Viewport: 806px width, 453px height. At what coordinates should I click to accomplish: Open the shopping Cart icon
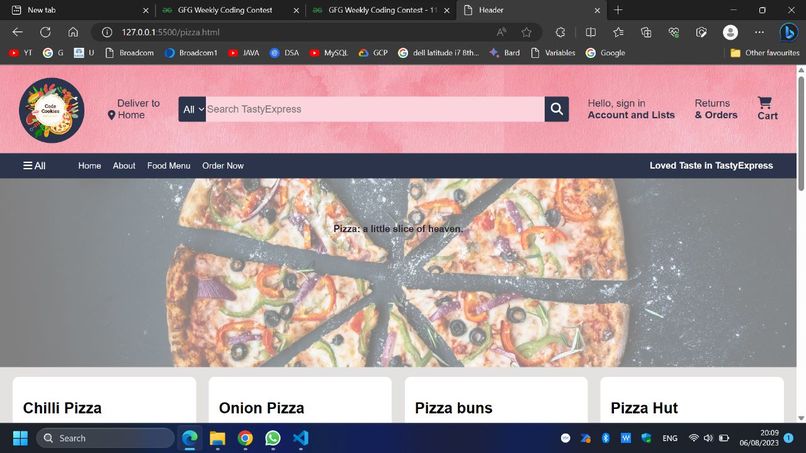[x=764, y=102]
